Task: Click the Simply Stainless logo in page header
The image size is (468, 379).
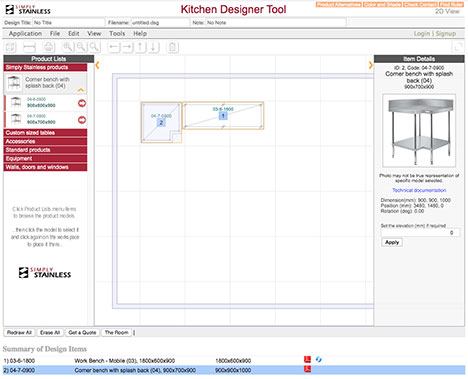Action: pyautogui.click(x=28, y=10)
